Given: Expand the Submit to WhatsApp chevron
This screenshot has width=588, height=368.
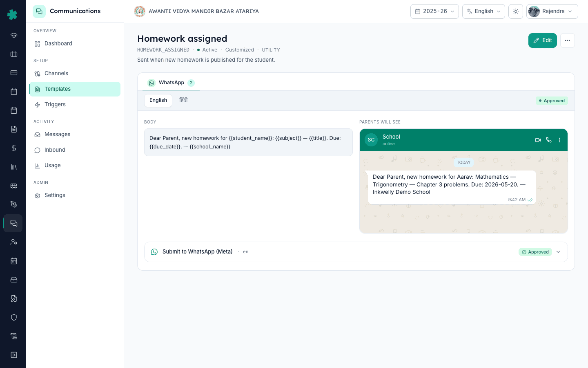Looking at the screenshot, I should tap(558, 252).
